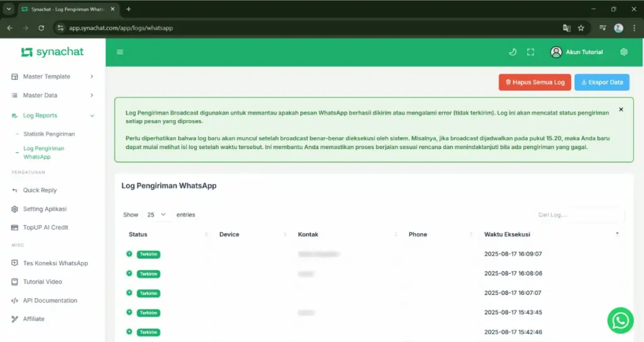644x342 pixels.
Task: Open the Affiliate link
Action: coord(34,319)
